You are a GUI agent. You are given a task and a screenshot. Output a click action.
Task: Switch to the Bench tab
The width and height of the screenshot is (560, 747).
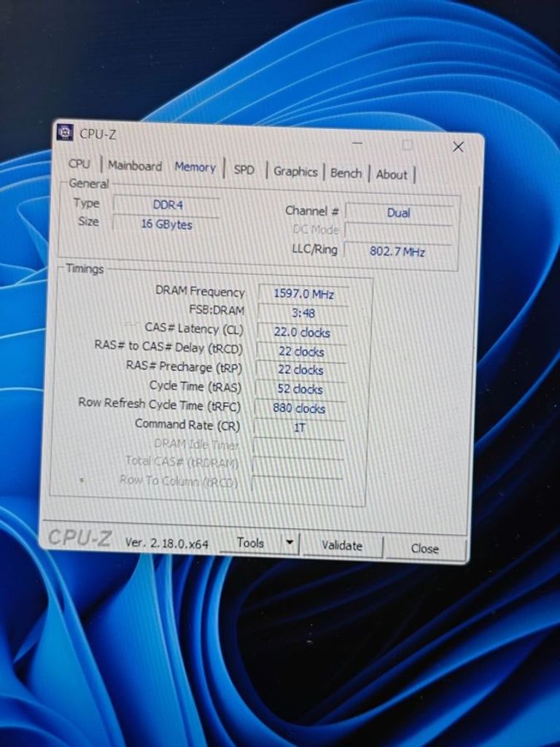pos(346,174)
